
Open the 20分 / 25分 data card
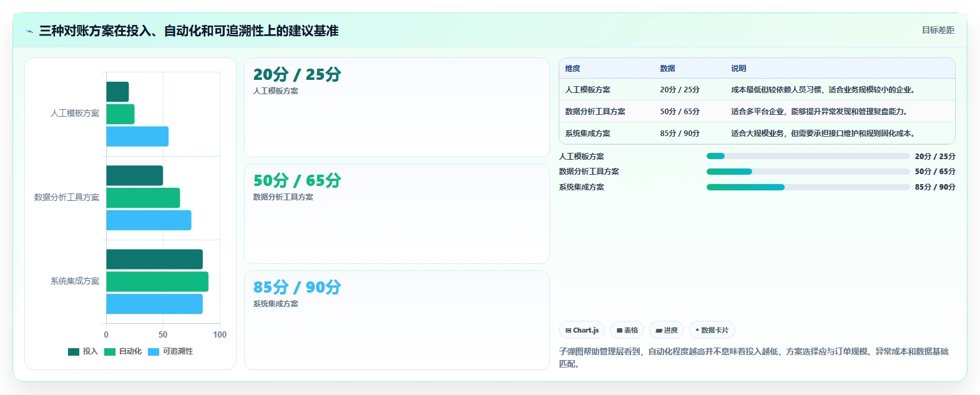(x=397, y=107)
